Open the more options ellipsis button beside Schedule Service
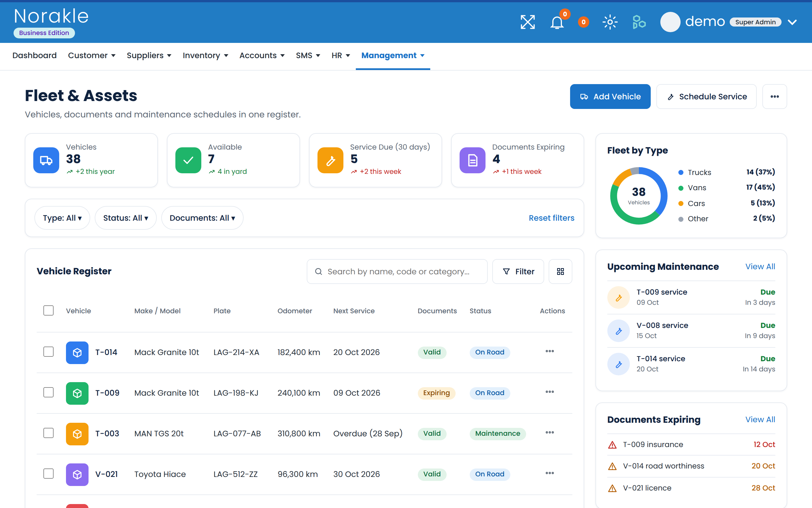Image resolution: width=812 pixels, height=508 pixels. (x=775, y=97)
